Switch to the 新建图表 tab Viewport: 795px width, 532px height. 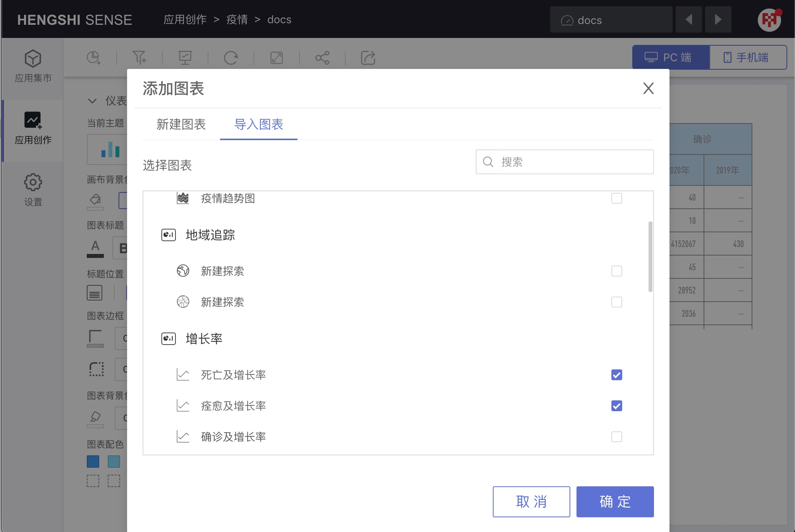181,124
